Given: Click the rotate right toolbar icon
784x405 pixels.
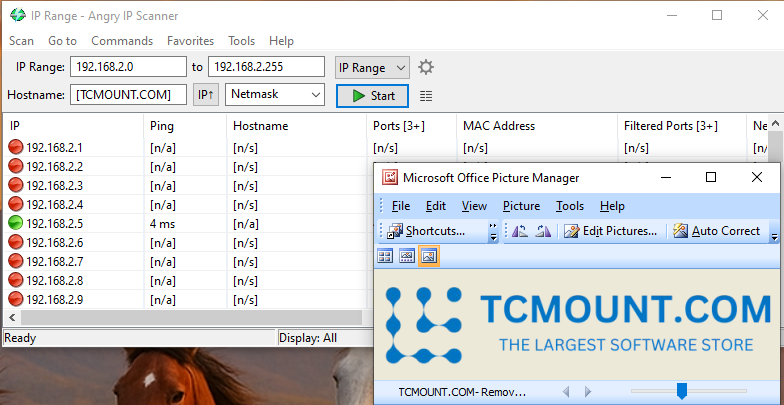Looking at the screenshot, I should coord(543,231).
